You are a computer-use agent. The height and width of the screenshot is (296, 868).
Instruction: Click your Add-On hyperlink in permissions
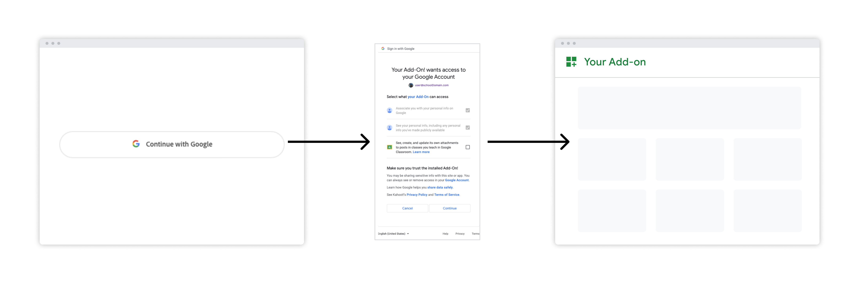click(x=412, y=97)
